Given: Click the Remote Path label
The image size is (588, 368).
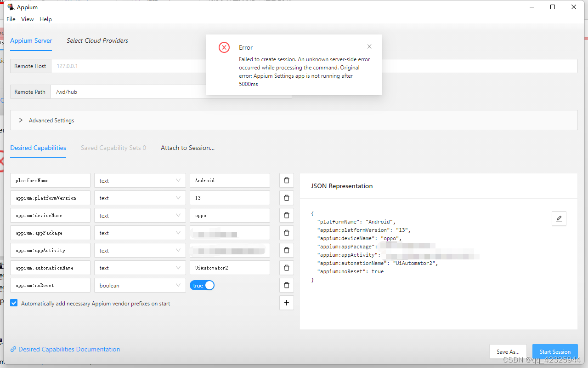Looking at the screenshot, I should [x=30, y=92].
